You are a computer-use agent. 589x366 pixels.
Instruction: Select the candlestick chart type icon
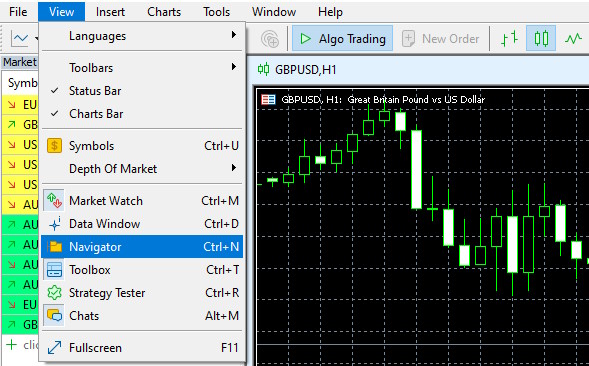coord(541,38)
